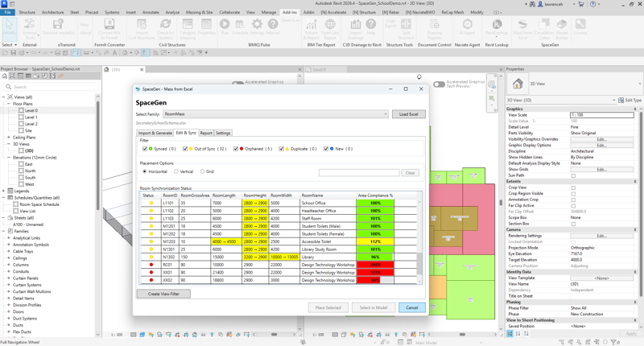Image resolution: width=644 pixels, height=346 pixels.
Task: Select the Grid placement option
Action: tap(203, 171)
